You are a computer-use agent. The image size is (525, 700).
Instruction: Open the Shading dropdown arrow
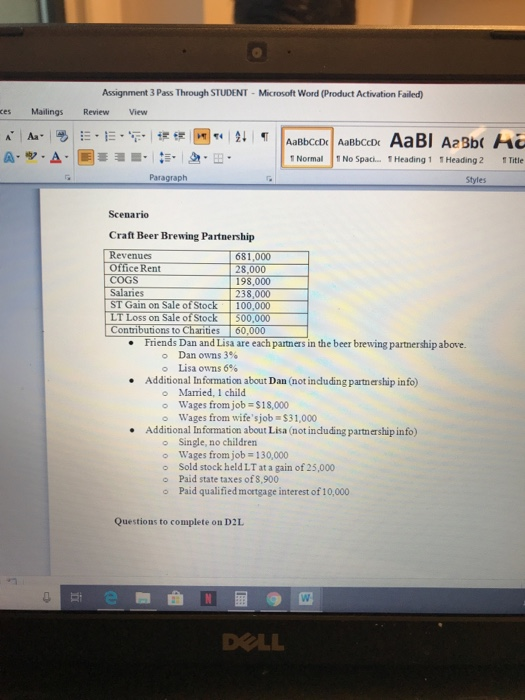click(206, 158)
